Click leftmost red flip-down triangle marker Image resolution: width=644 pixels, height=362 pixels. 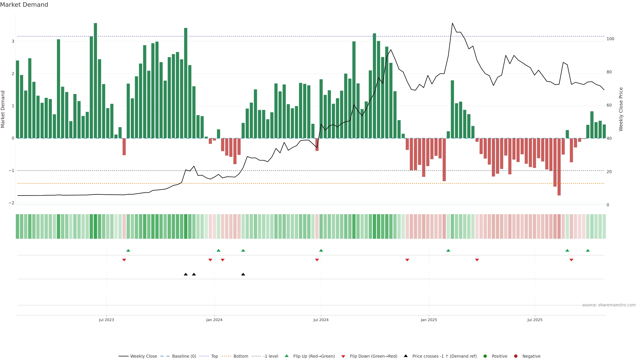pos(124,260)
